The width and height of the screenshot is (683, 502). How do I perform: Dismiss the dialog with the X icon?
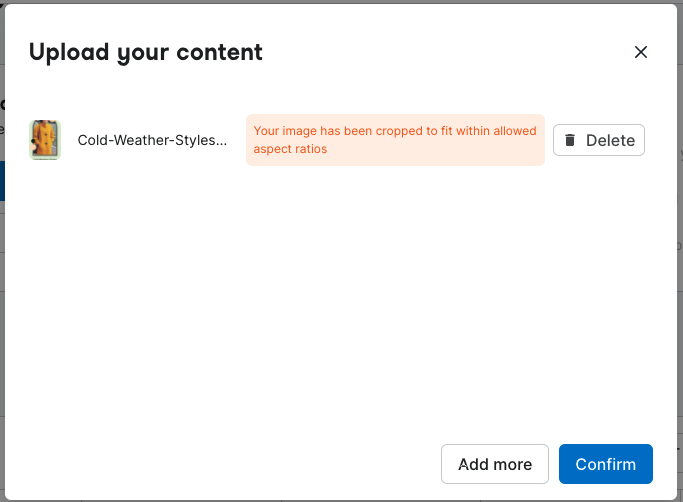(641, 52)
